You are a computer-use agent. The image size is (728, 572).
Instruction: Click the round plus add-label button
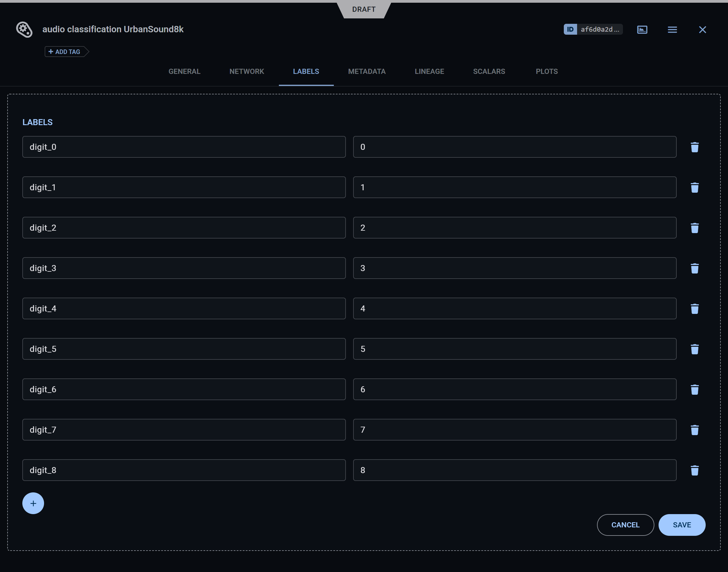[x=33, y=503]
